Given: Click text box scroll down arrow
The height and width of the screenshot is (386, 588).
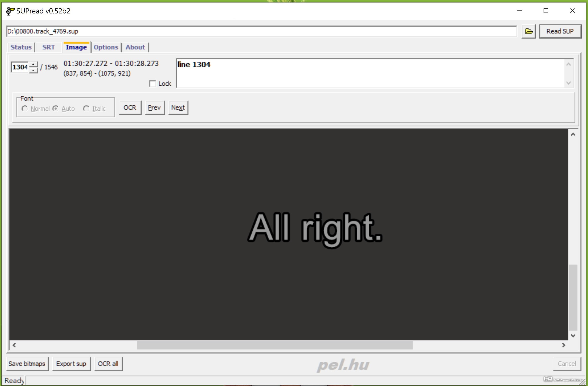Looking at the screenshot, I should (568, 83).
